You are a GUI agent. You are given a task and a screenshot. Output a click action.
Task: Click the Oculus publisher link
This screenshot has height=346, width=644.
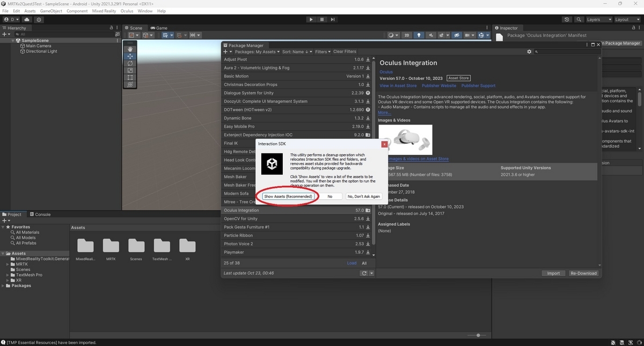(x=386, y=72)
